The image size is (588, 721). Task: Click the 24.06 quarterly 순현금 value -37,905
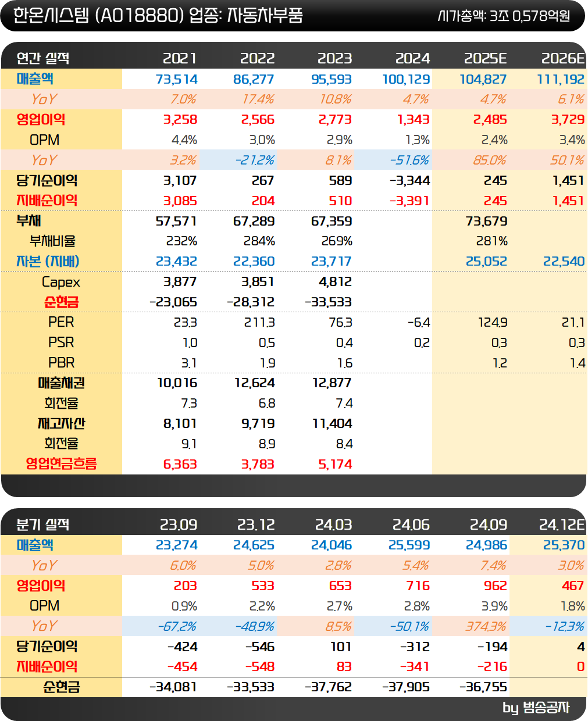coord(406,687)
